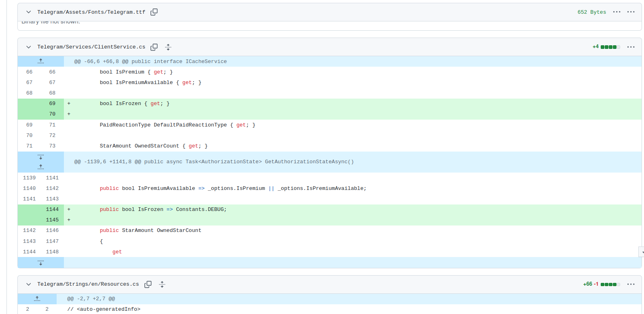644x314 pixels.
Task: Expand all lines in ClientService.cs
Action: [x=168, y=47]
